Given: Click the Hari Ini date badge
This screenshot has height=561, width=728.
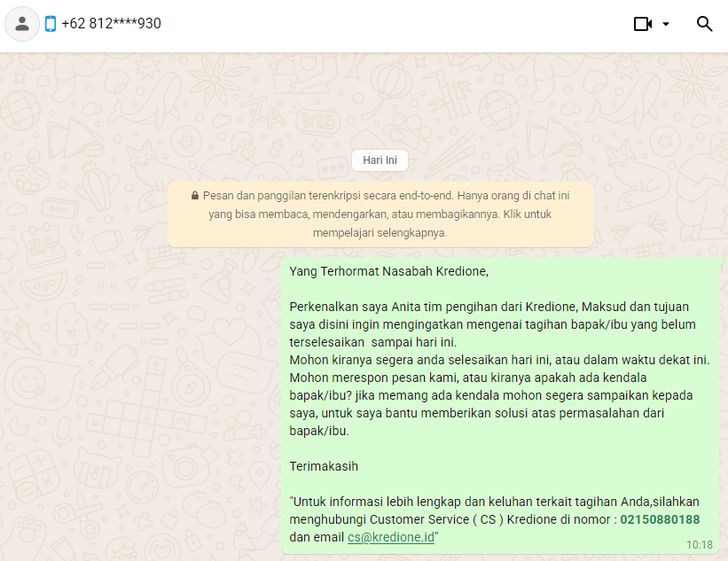Looking at the screenshot, I should tap(380, 160).
